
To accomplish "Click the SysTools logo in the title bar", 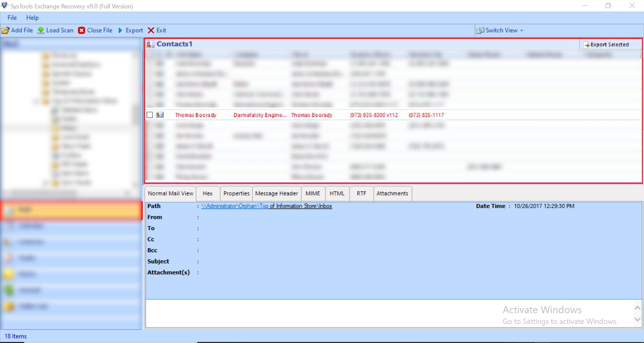I will point(4,5).
